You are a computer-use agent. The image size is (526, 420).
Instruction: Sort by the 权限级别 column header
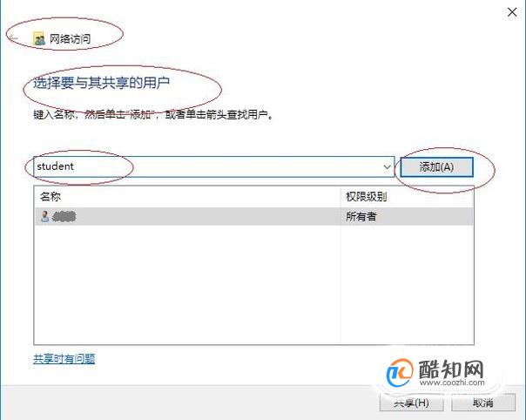[407, 197]
